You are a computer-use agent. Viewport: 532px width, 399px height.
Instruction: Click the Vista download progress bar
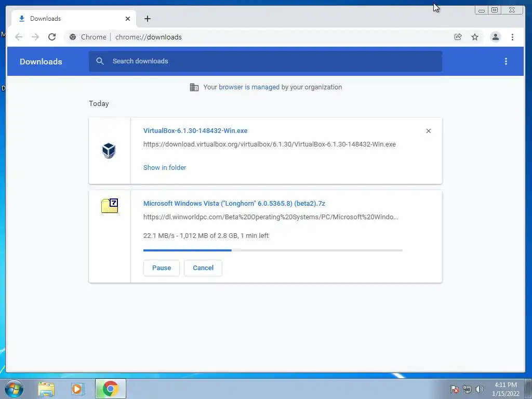tap(273, 250)
